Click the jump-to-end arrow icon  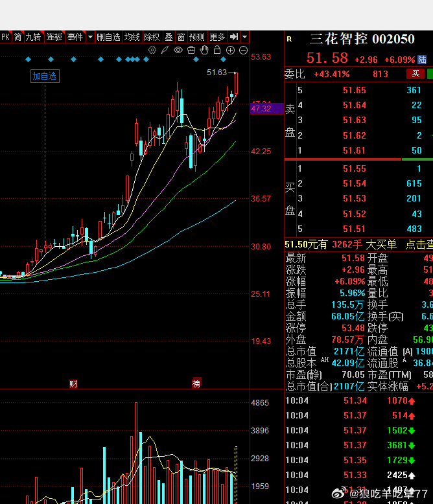pos(234,37)
